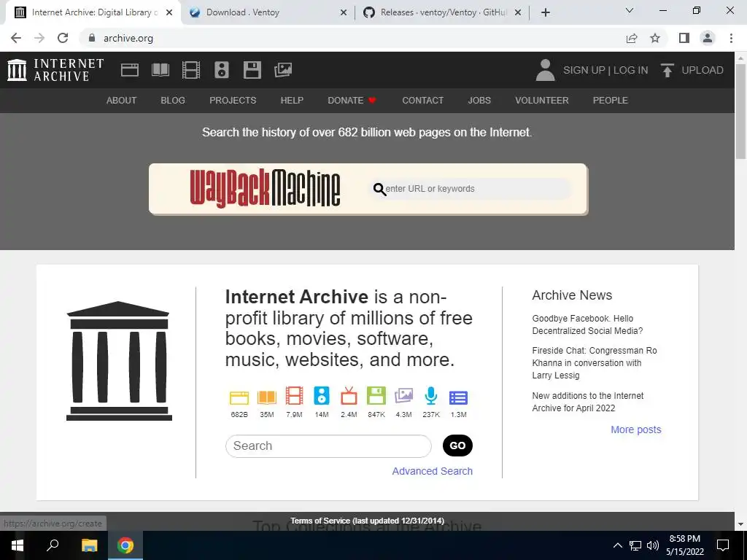This screenshot has height=560, width=747.
Task: Open 'New additions to the Internet Archive' post
Action: click(588, 402)
